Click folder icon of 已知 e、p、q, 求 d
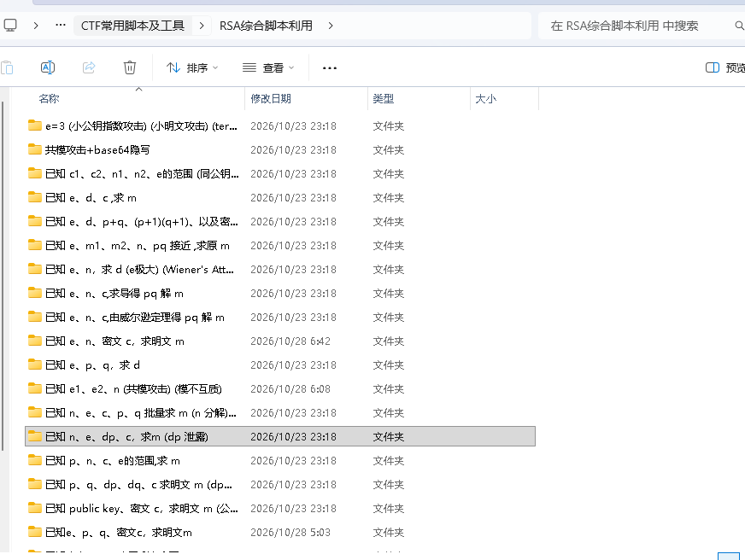Viewport: 745px width, 560px height. coord(35,365)
